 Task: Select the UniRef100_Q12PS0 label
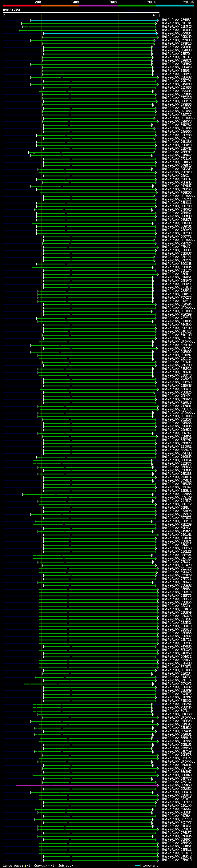click(177, 463)
